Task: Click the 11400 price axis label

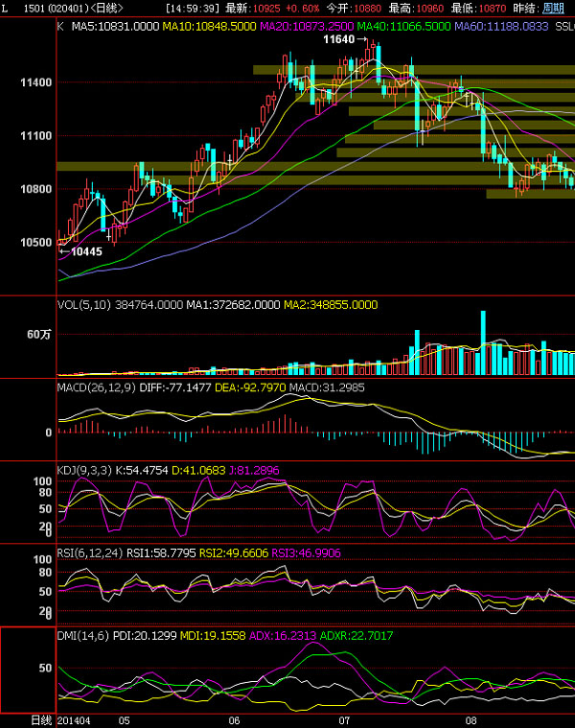Action: (x=35, y=82)
